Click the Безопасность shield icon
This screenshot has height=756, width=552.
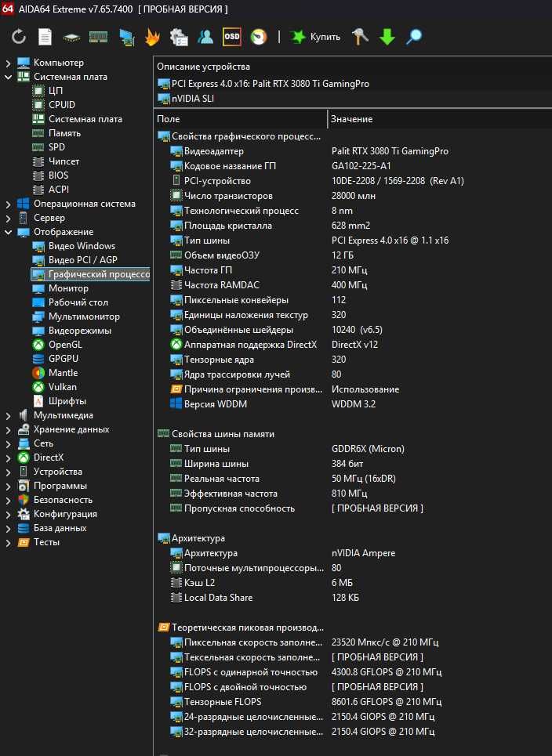[24, 500]
